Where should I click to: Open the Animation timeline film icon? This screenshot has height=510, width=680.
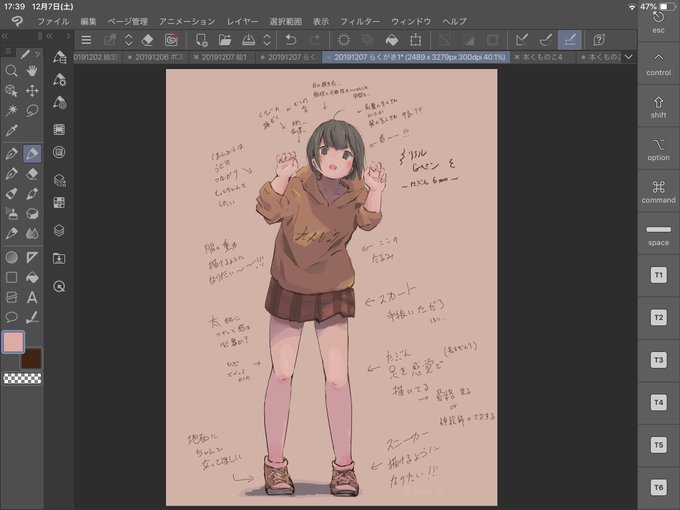[x=59, y=129]
